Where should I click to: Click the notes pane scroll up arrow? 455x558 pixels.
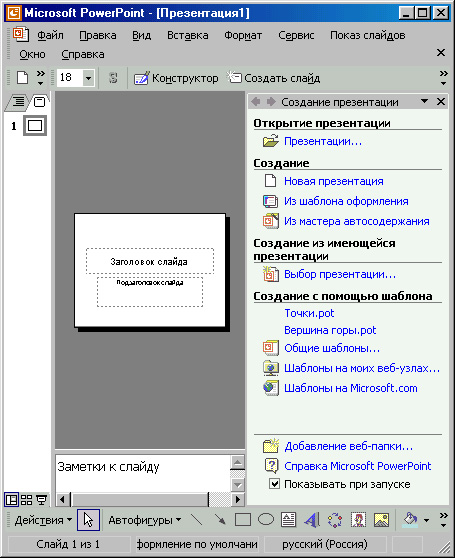[237, 462]
